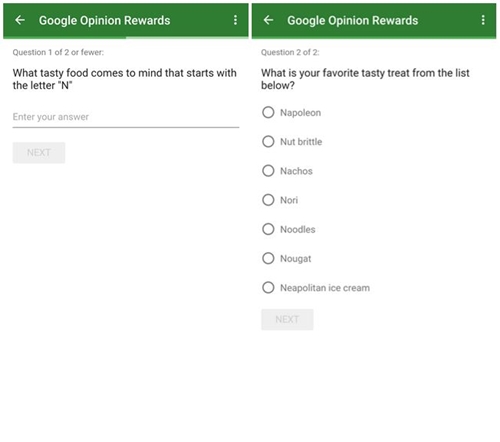Click the 'Question 2 of 2' label
Image resolution: width=500 pixels, height=442 pixels.
(290, 52)
